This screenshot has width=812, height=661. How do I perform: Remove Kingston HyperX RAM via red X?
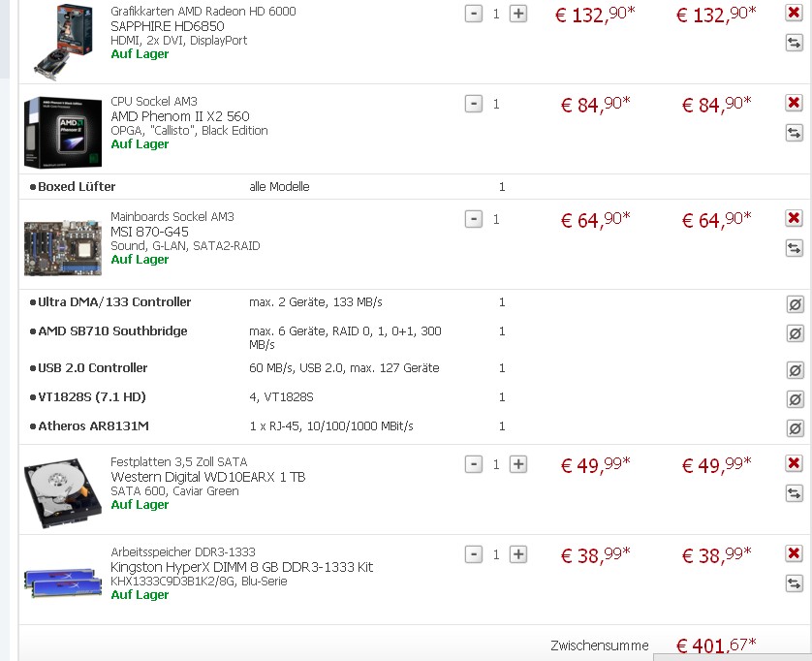pyautogui.click(x=794, y=553)
